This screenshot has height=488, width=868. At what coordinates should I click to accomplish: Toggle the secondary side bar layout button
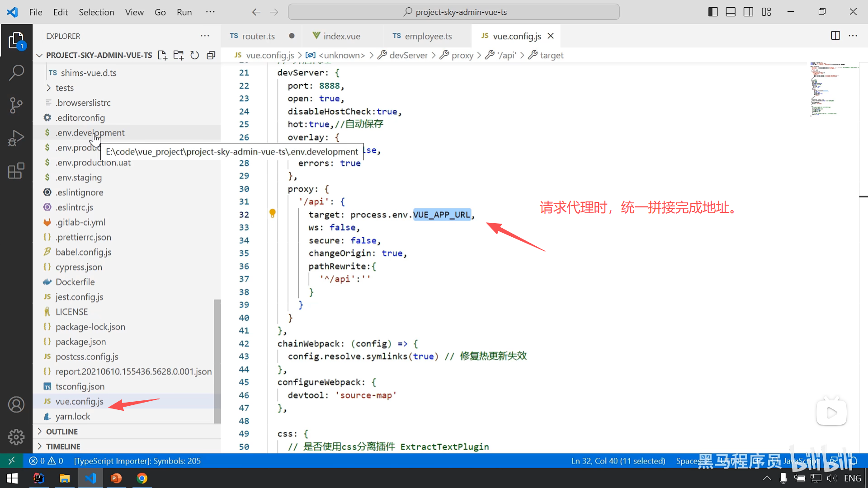748,12
